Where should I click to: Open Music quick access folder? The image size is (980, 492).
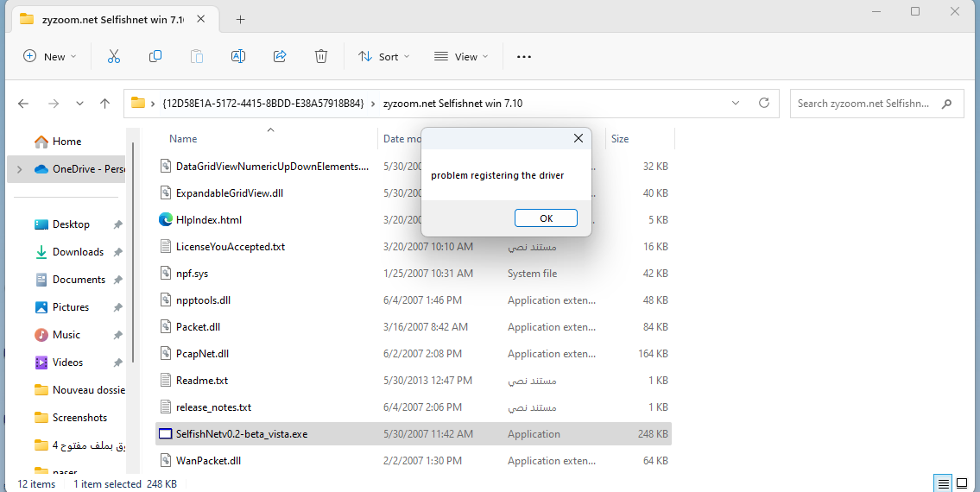pyautogui.click(x=66, y=334)
